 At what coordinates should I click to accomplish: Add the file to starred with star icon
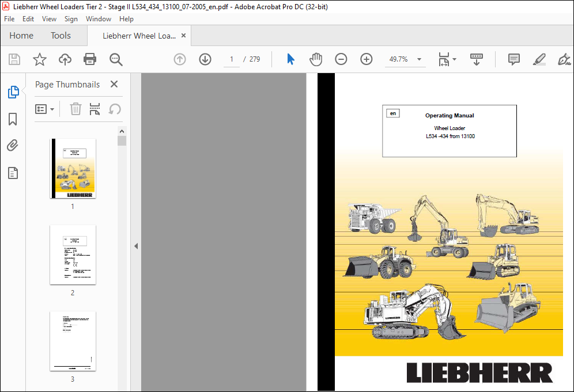pos(40,59)
